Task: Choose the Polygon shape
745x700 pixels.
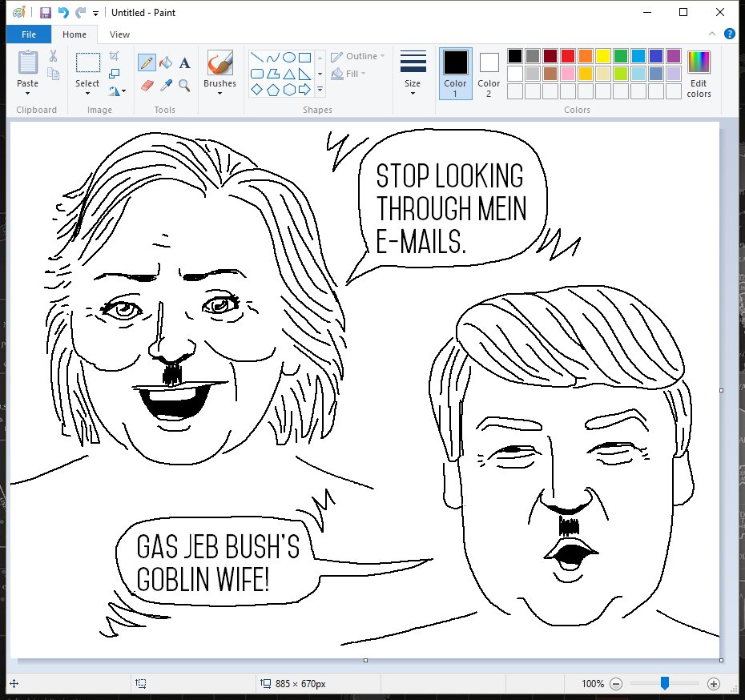Action: (272, 74)
